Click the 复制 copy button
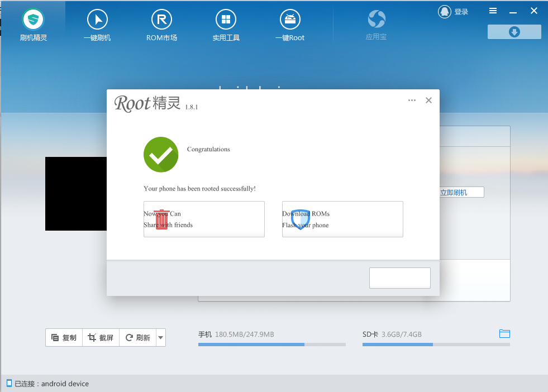 [64, 338]
